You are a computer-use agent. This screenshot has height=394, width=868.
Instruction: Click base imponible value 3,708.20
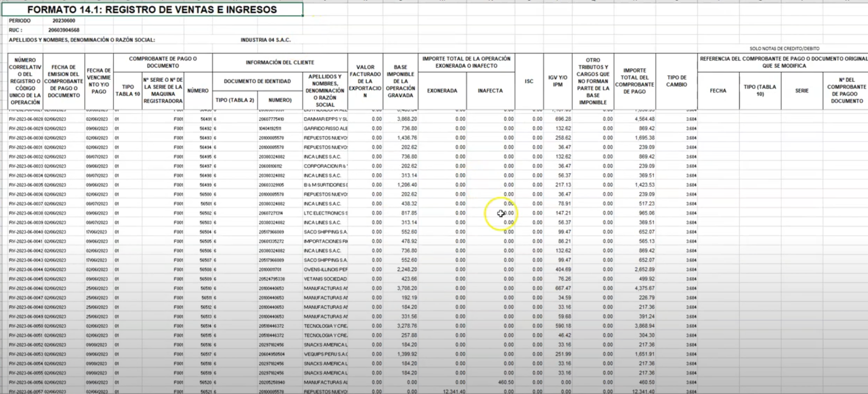(x=400, y=288)
